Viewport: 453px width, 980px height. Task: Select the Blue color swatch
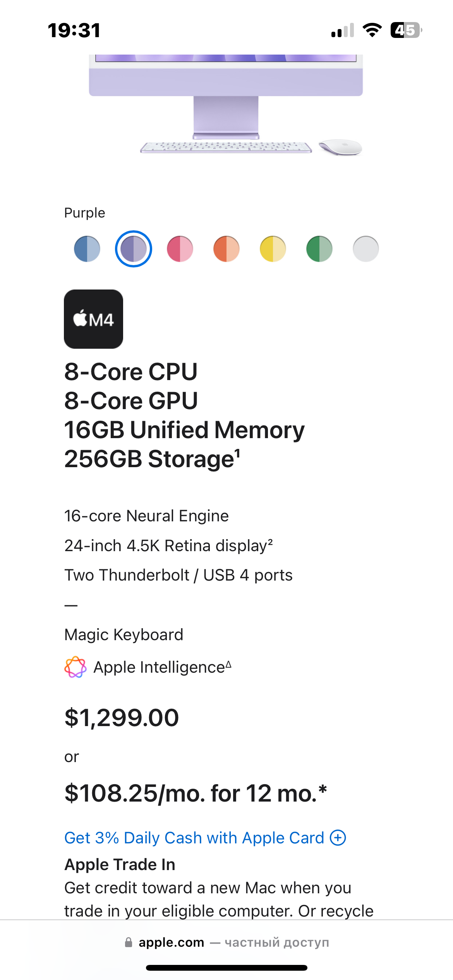click(x=87, y=249)
